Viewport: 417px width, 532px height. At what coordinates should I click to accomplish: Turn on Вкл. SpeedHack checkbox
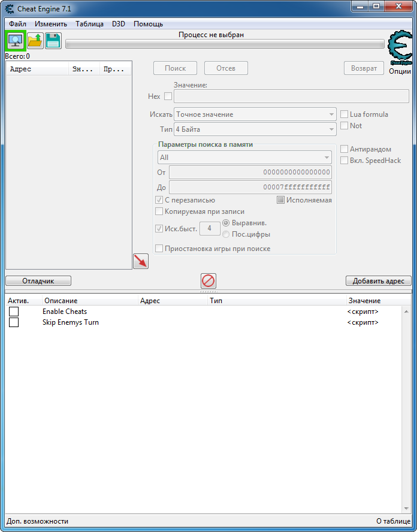click(x=344, y=161)
